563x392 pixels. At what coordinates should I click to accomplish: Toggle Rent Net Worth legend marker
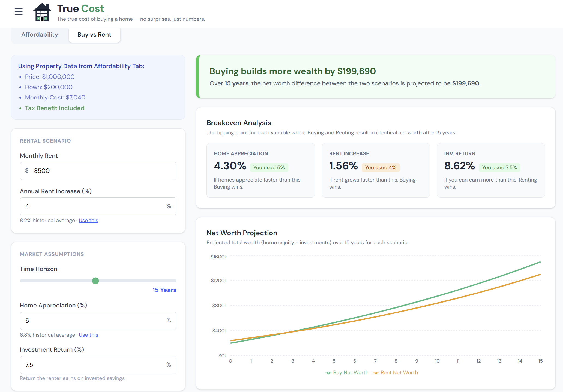tap(376, 373)
